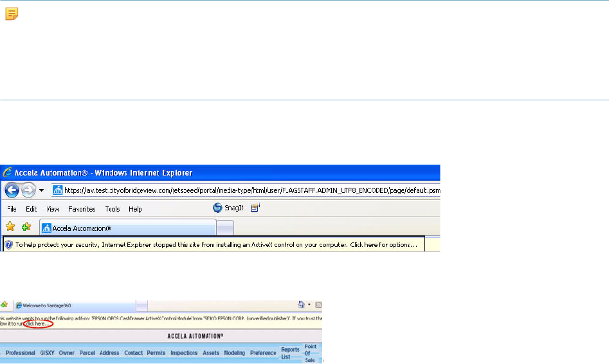Screen dimensions: 609x364
Task: Open the Contact navigation tab
Action: [133, 352]
